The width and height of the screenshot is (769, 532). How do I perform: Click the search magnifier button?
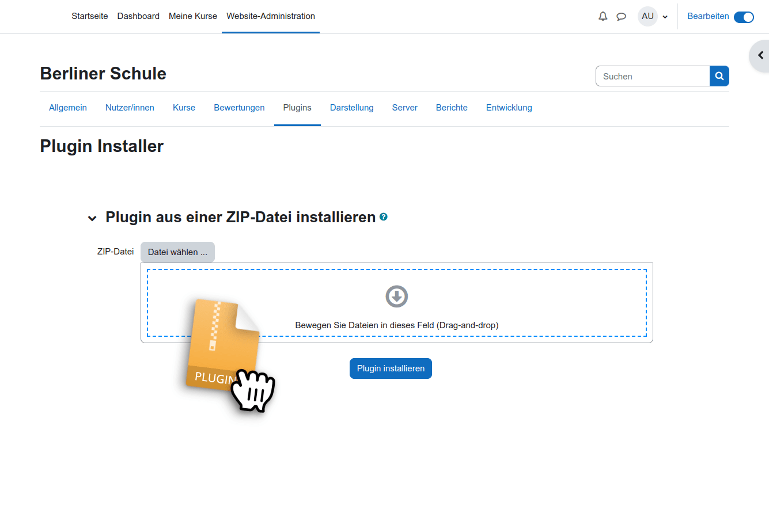[719, 76]
